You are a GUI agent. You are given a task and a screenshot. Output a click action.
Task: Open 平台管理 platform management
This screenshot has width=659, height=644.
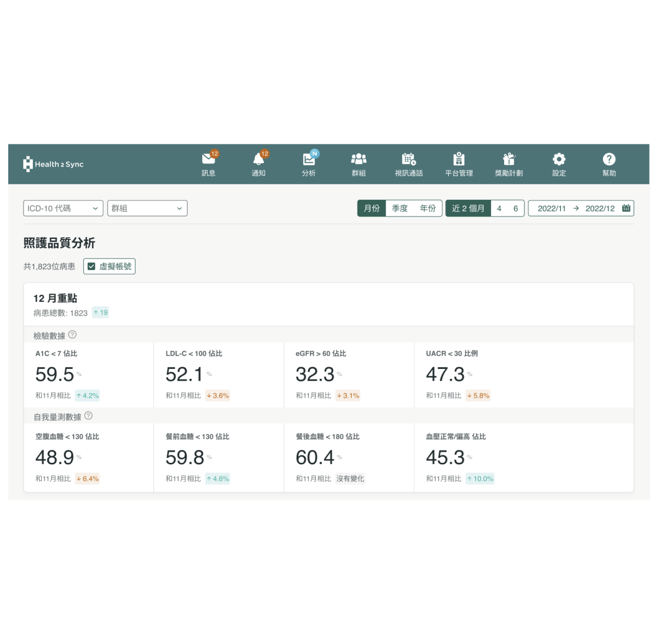[459, 164]
